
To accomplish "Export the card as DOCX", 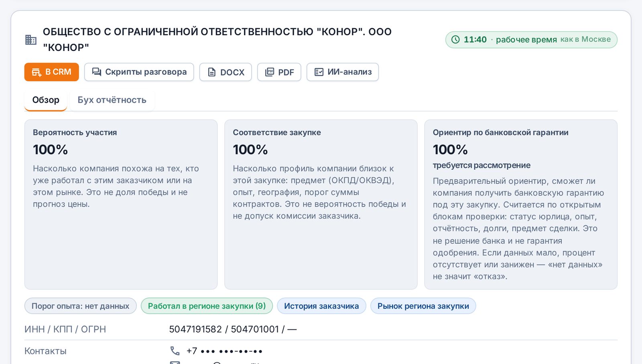I will coord(226,72).
